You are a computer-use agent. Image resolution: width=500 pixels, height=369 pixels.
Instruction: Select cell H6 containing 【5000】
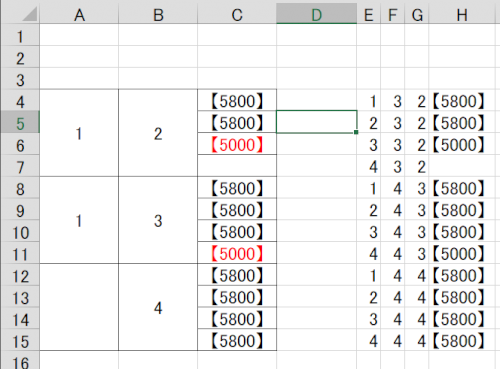click(x=462, y=144)
